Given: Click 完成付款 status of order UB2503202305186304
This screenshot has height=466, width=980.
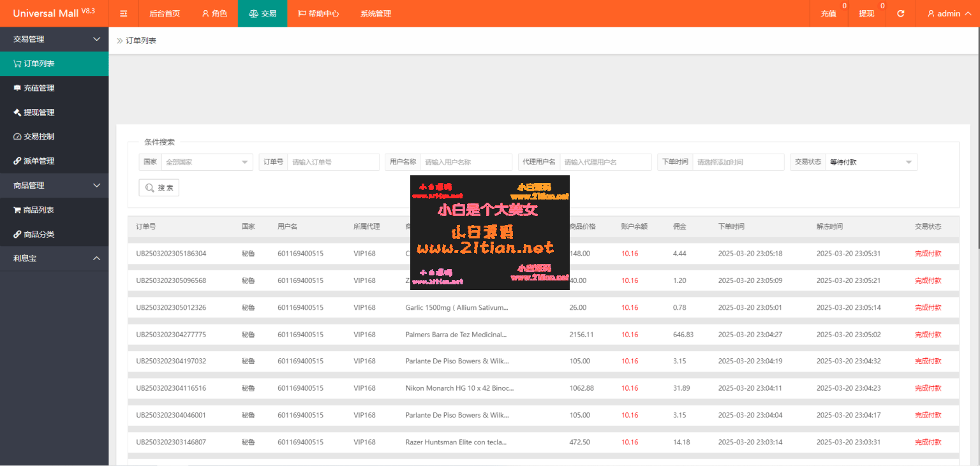Looking at the screenshot, I should point(928,254).
